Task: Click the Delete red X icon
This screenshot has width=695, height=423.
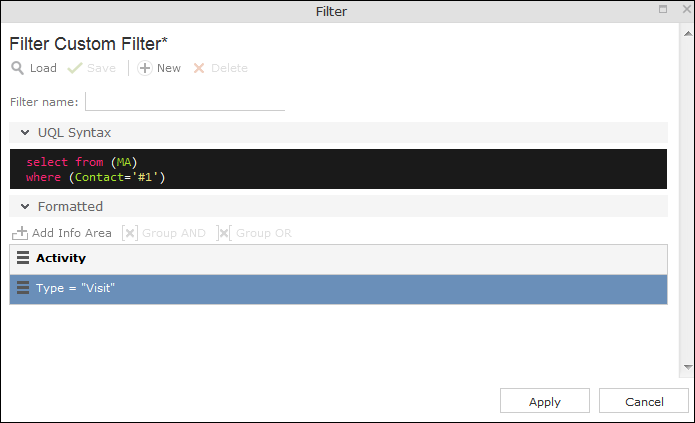Action: click(x=199, y=68)
